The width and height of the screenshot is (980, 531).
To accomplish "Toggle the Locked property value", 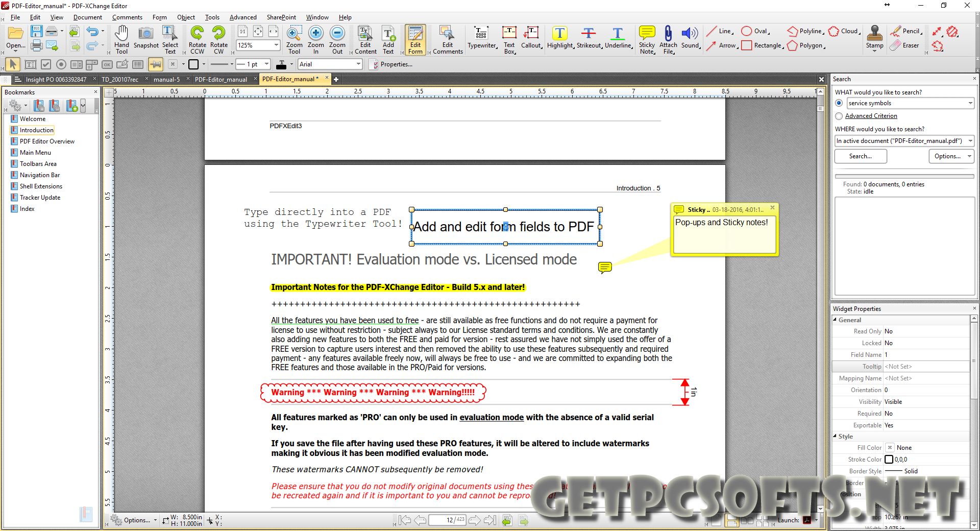I will [926, 343].
